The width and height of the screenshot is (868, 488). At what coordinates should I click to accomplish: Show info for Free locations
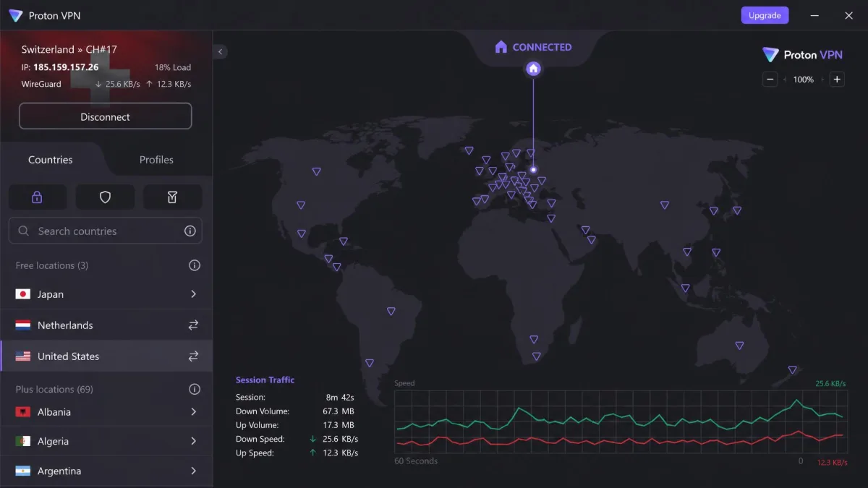195,265
